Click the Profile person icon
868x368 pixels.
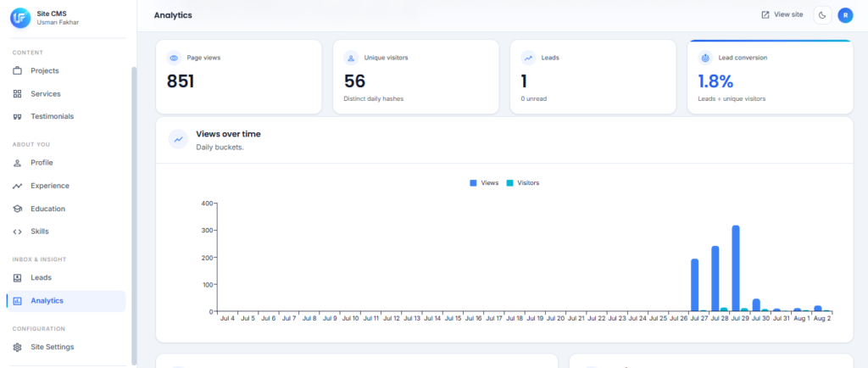tap(17, 163)
